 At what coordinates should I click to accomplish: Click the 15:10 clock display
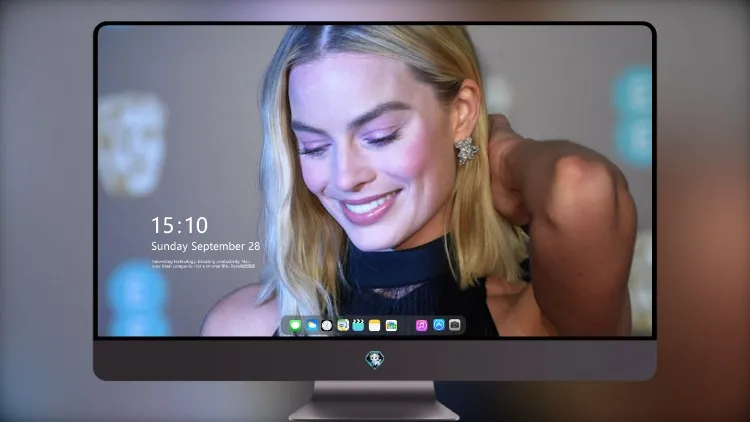179,225
